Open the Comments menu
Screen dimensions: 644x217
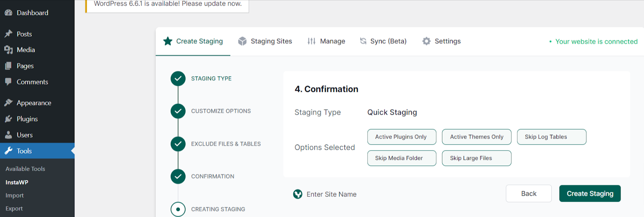[x=37, y=82]
